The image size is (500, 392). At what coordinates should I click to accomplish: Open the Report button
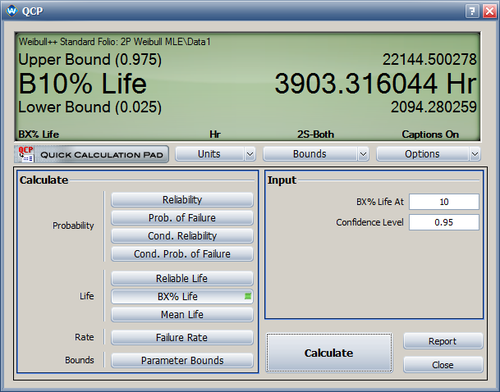point(443,341)
